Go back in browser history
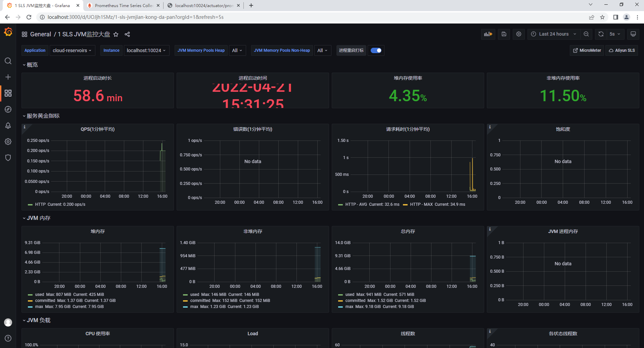644x348 pixels. click(7, 17)
